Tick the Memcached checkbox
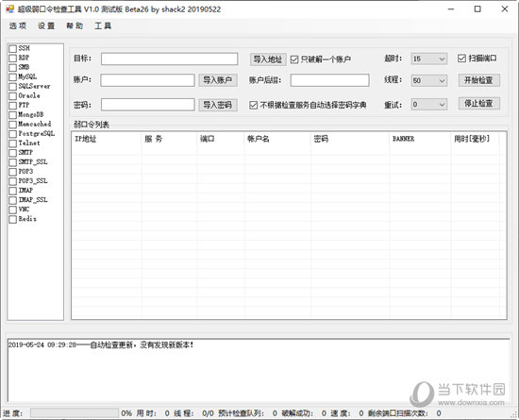519x420 pixels. tap(12, 125)
